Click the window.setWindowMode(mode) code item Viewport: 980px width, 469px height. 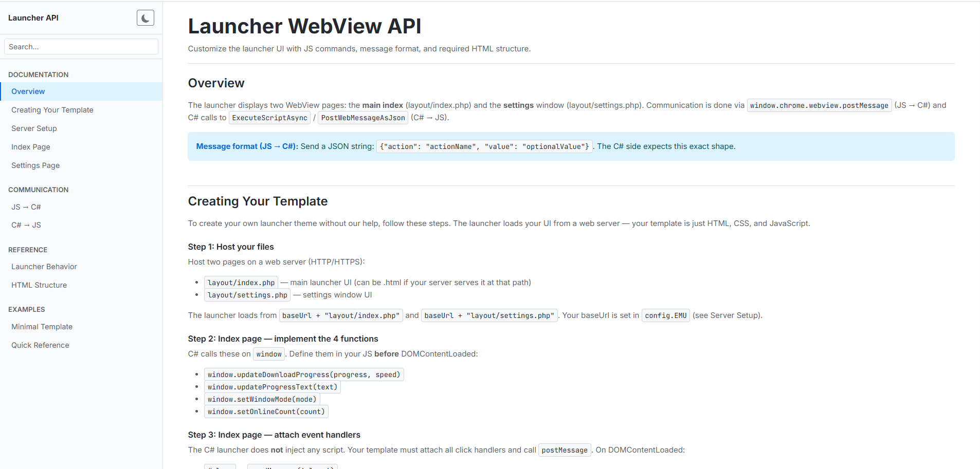[x=262, y=399]
